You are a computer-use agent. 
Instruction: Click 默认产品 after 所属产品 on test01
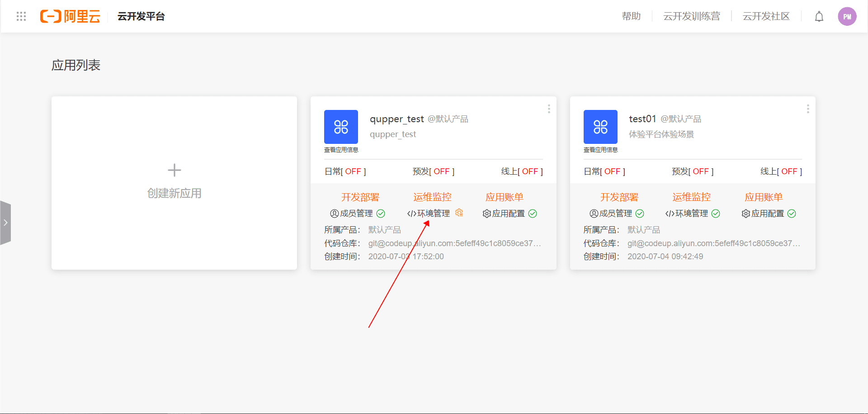point(644,230)
